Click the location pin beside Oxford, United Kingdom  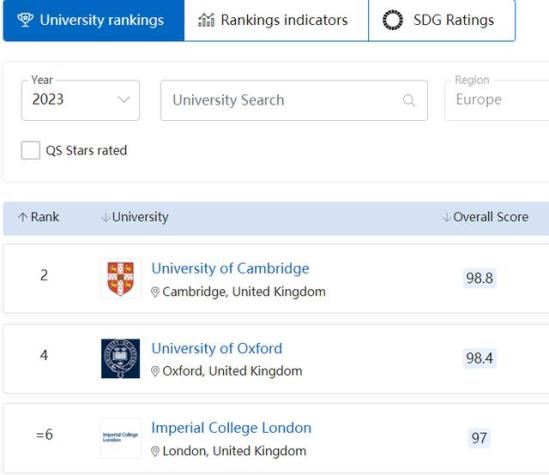tap(155, 371)
